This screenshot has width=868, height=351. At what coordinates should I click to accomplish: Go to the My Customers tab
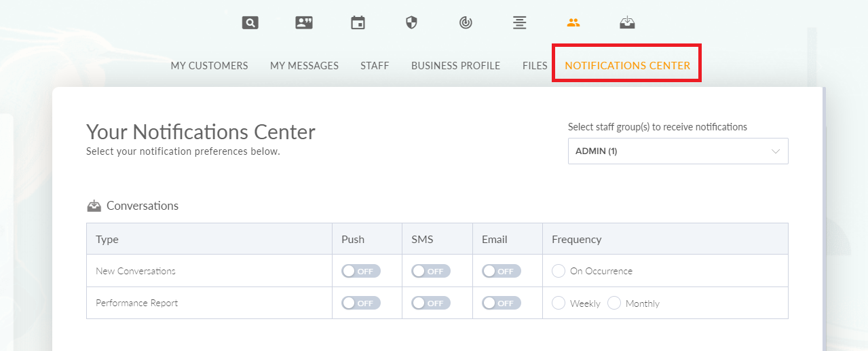click(210, 66)
